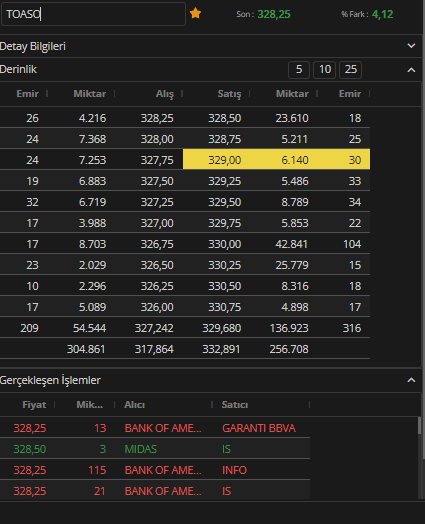425x524 pixels.
Task: Select bid price 327,50
Action: (x=157, y=181)
